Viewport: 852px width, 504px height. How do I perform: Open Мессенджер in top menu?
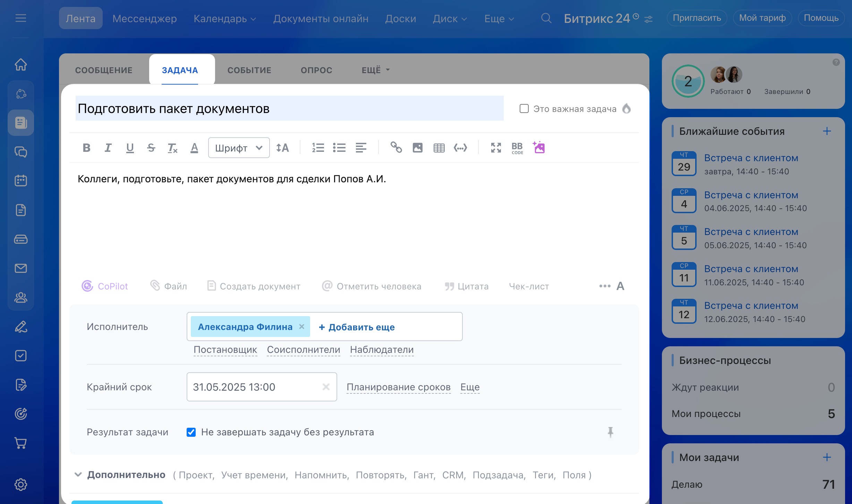click(145, 18)
